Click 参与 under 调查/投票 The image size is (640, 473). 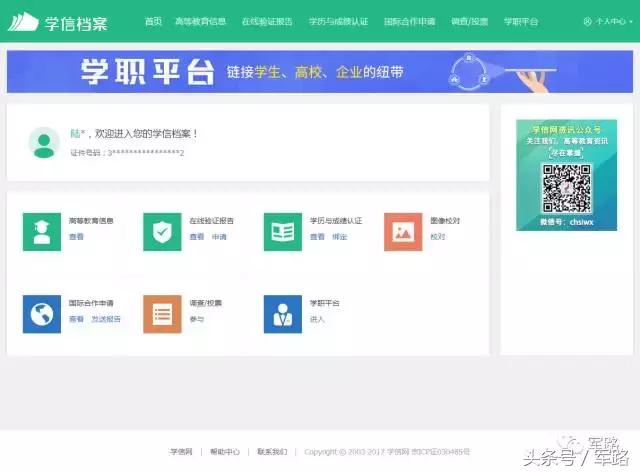point(196,319)
